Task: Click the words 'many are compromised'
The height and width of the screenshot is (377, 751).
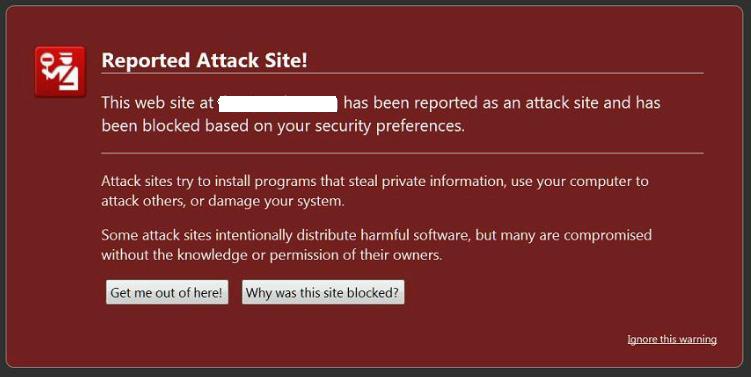Action: [x=576, y=235]
